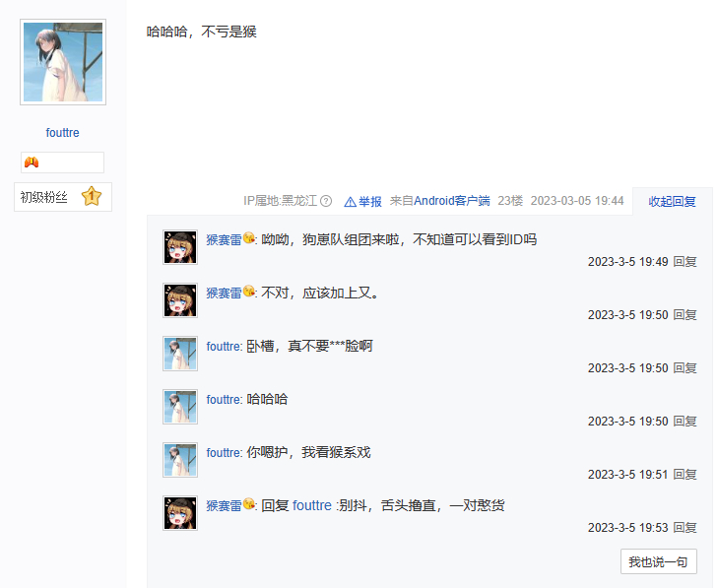The width and height of the screenshot is (717, 588).
Task: Click the 我也说一句 button
Action: [x=659, y=561]
